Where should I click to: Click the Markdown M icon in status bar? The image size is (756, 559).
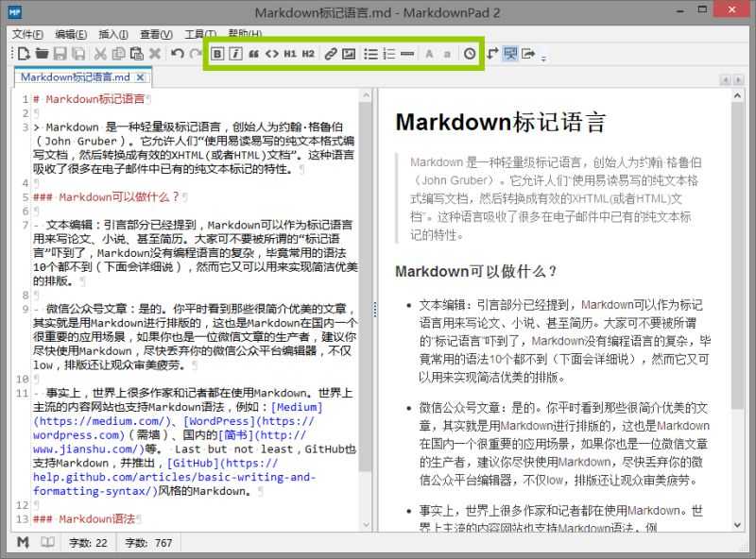[x=23, y=543]
